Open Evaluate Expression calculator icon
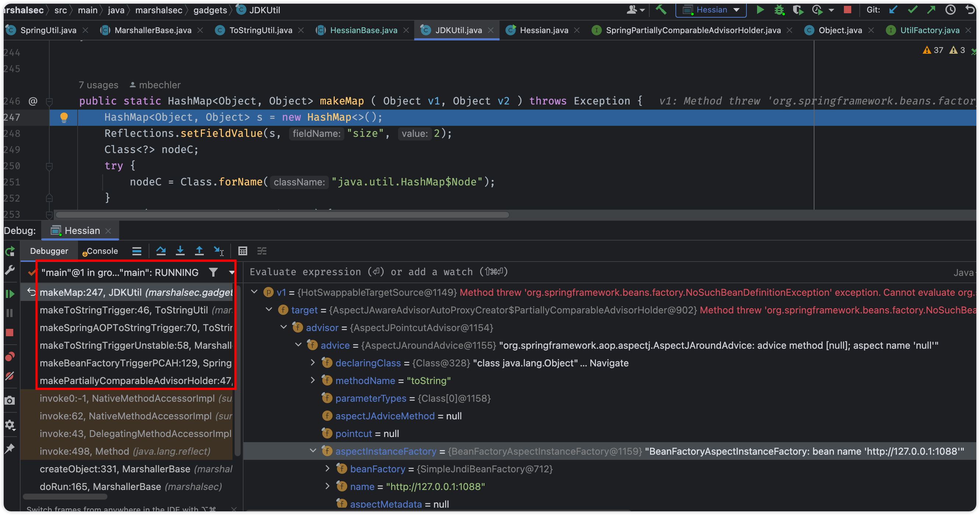The width and height of the screenshot is (980, 515). pyautogui.click(x=243, y=251)
